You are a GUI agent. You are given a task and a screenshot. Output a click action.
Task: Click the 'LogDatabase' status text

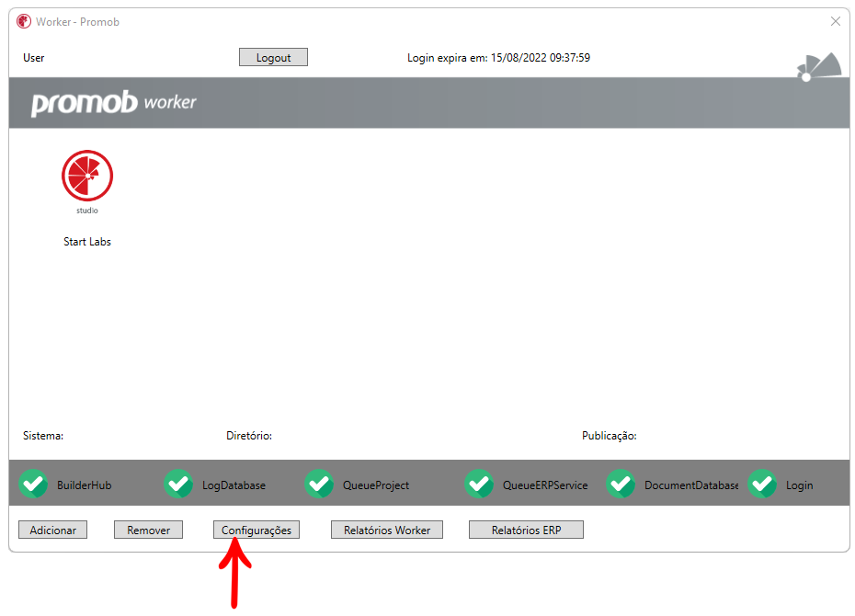click(x=234, y=485)
